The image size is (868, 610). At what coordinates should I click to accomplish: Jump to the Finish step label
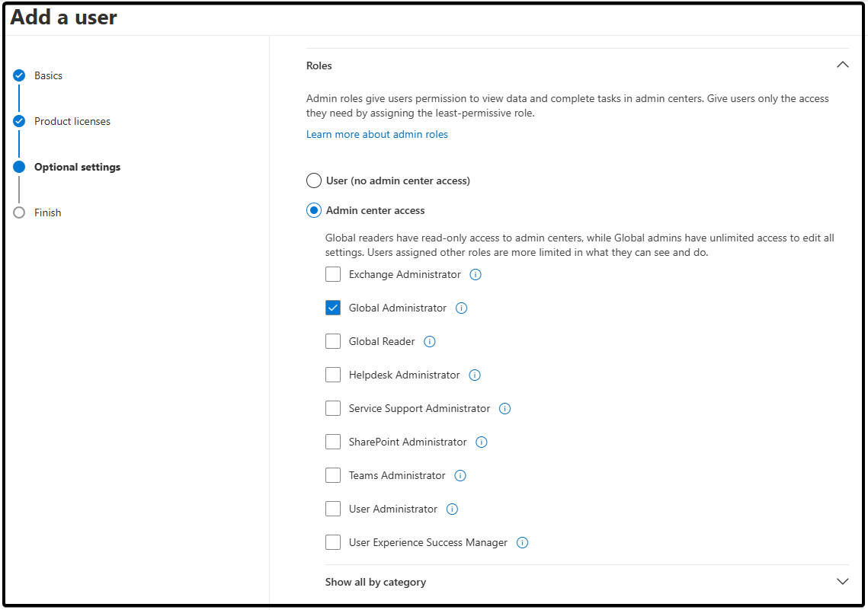pos(47,213)
